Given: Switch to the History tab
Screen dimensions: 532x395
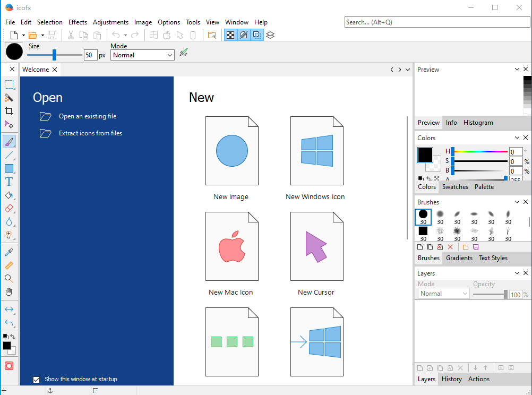Looking at the screenshot, I should pos(452,379).
